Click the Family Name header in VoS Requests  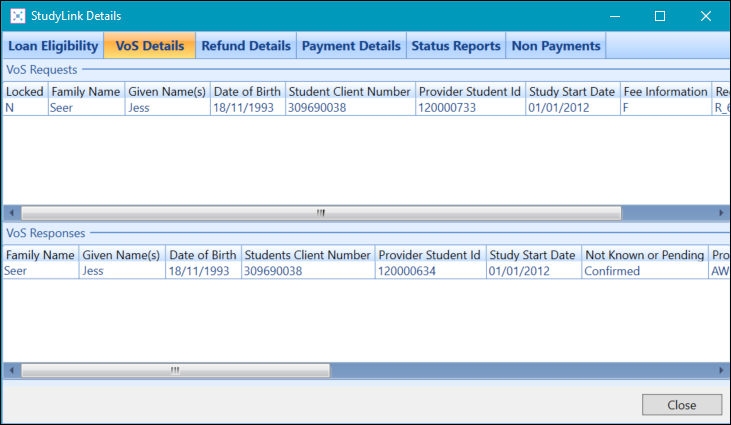coord(86,91)
